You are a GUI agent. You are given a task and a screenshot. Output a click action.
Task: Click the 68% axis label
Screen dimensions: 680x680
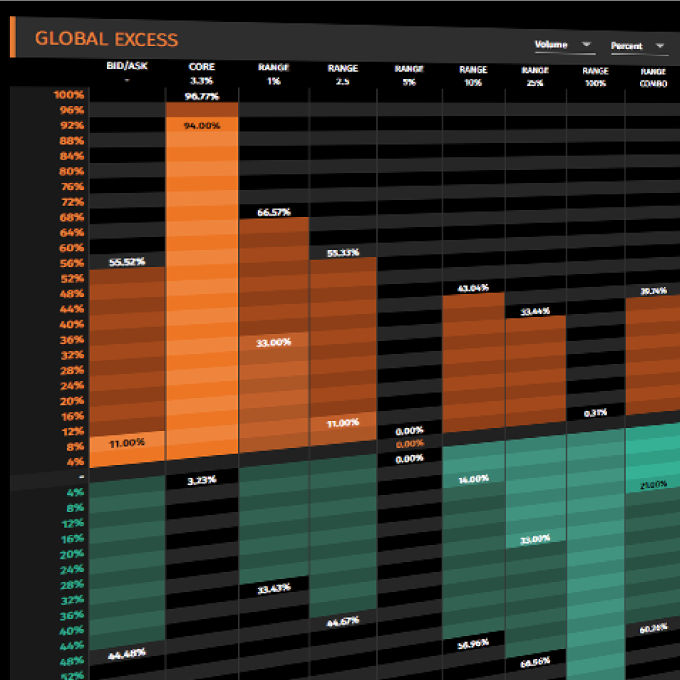[x=72, y=217]
